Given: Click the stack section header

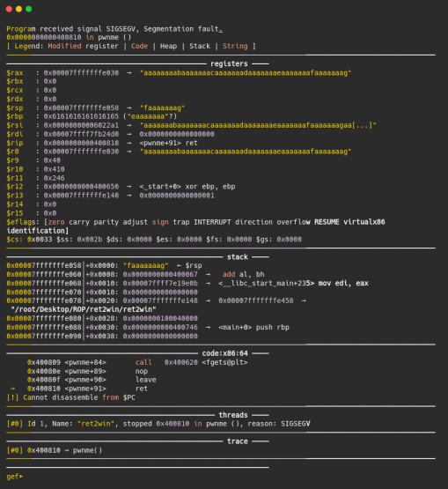Looking at the screenshot, I should click(x=238, y=257).
